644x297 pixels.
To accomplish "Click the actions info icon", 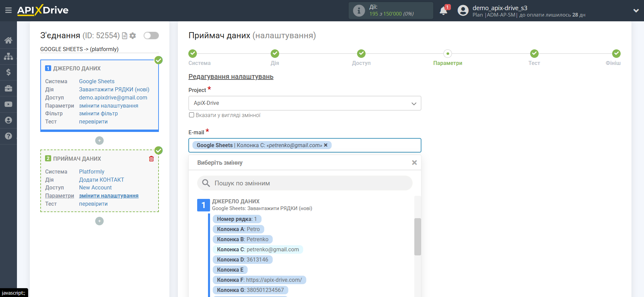I will coord(359,10).
